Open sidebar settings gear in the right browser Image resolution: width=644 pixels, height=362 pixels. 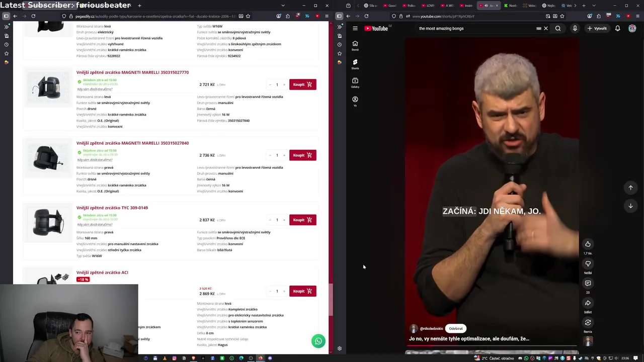click(x=339, y=348)
